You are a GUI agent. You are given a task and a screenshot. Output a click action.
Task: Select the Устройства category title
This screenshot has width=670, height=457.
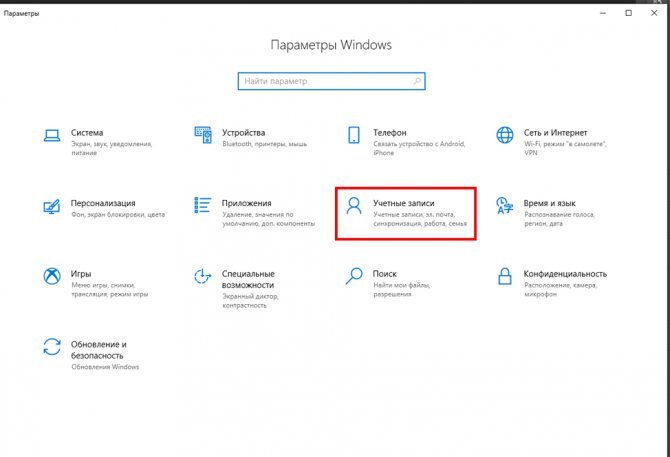[243, 133]
